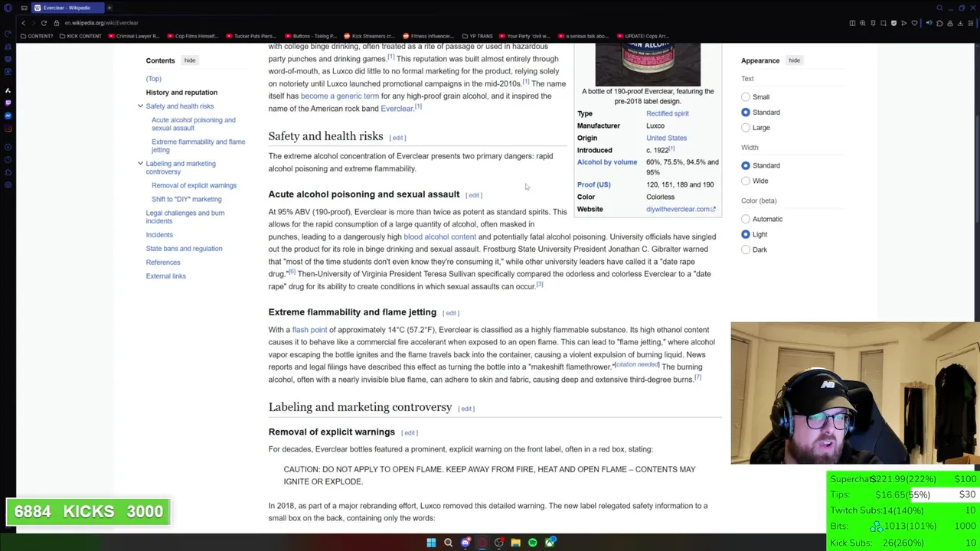The image size is (980, 551).
Task: Open the downloads icon in toolbar
Action: (x=960, y=23)
